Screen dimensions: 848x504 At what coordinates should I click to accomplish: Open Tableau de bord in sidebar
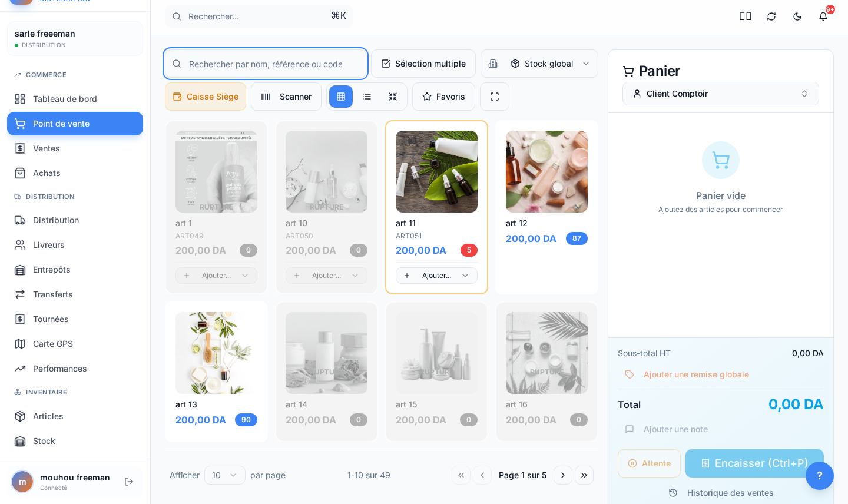coord(75,99)
